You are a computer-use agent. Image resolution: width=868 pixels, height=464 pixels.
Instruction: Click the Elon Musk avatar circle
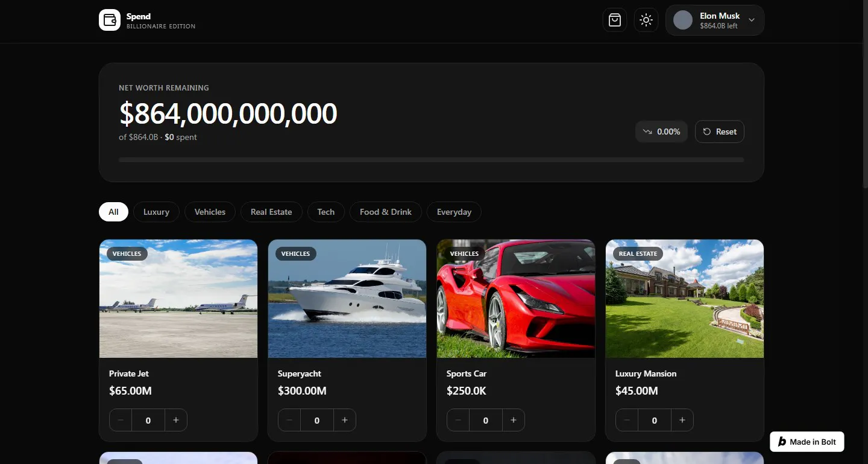pos(683,20)
